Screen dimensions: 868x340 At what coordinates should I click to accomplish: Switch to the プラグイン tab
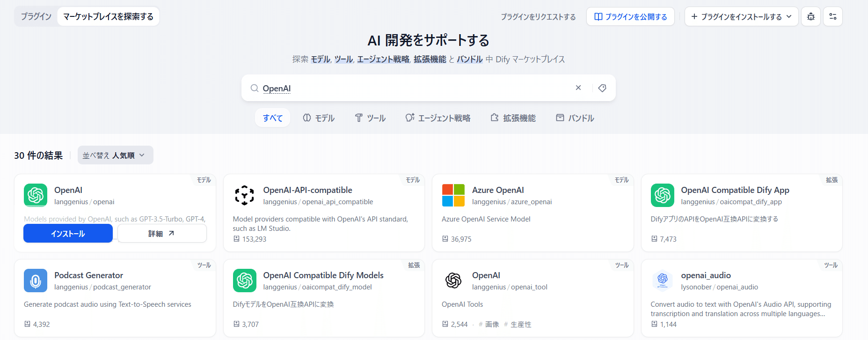point(36,16)
